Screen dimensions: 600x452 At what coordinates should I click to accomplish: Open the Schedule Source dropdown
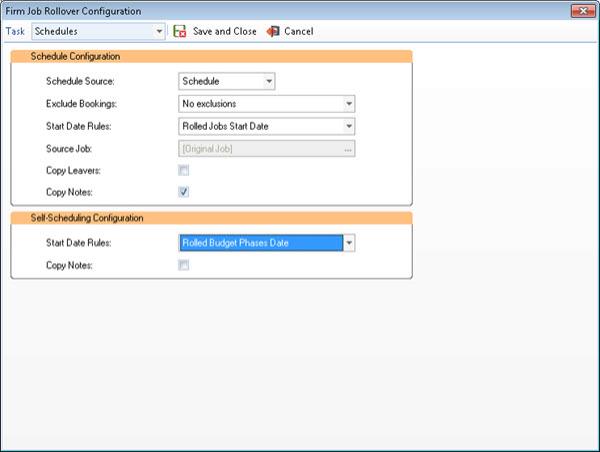[x=269, y=81]
